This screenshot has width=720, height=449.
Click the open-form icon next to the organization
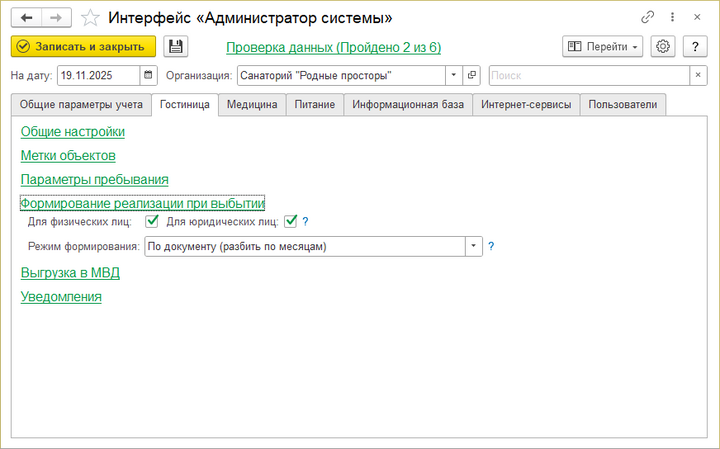pyautogui.click(x=472, y=75)
